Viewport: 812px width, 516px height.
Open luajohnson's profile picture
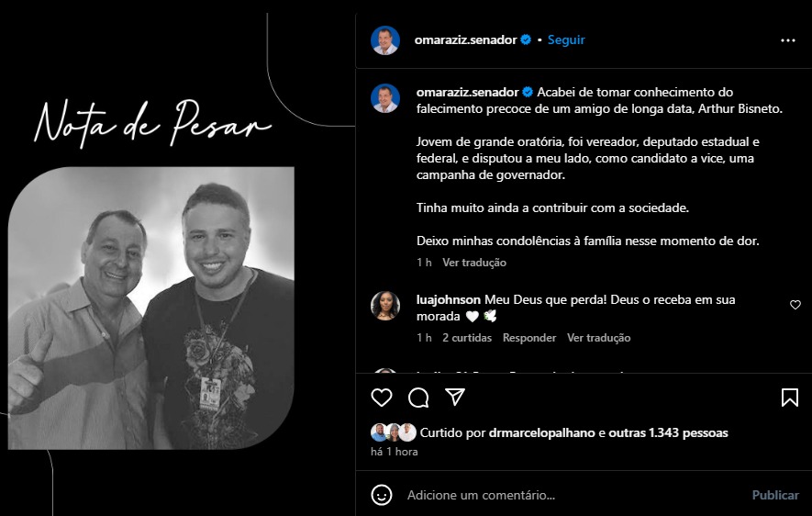coord(385,306)
